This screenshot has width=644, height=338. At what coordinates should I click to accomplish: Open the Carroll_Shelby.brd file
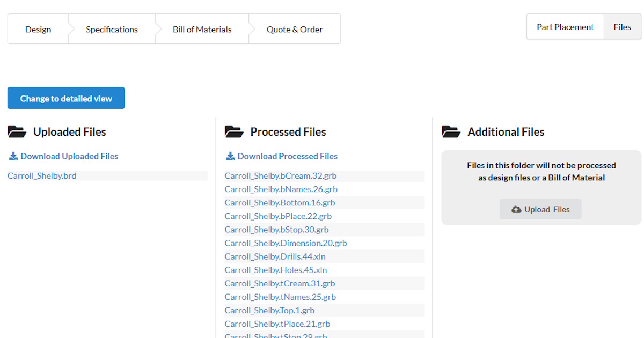point(41,175)
